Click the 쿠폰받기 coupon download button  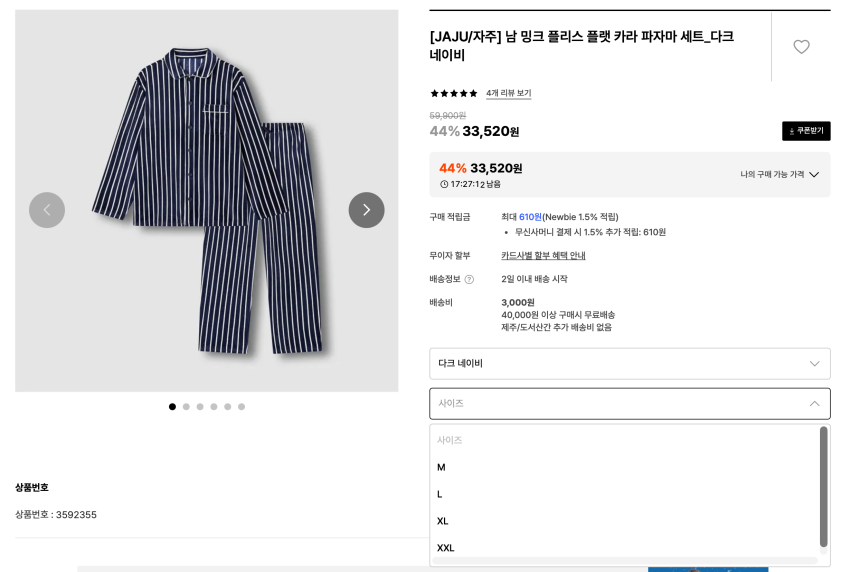[806, 131]
